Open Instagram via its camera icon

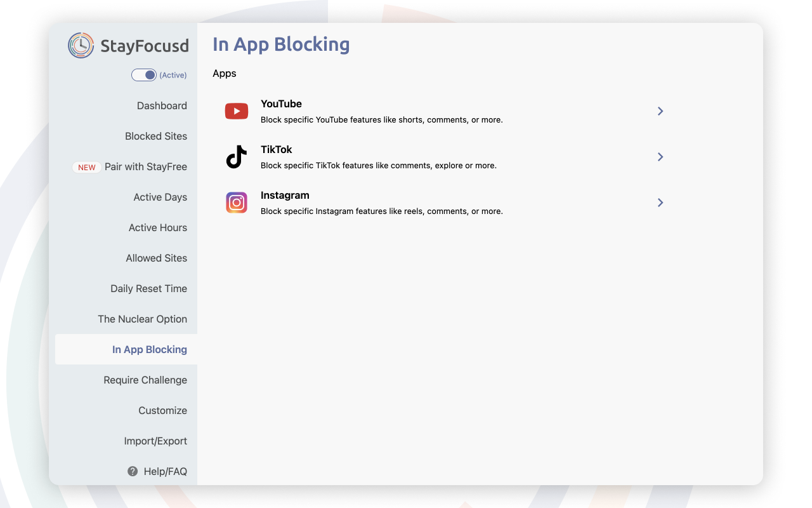236,203
